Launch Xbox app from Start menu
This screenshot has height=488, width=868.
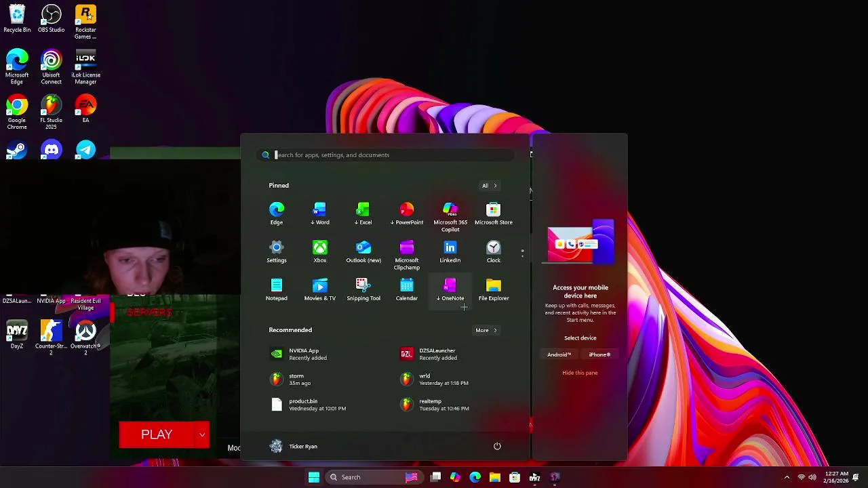tap(320, 252)
